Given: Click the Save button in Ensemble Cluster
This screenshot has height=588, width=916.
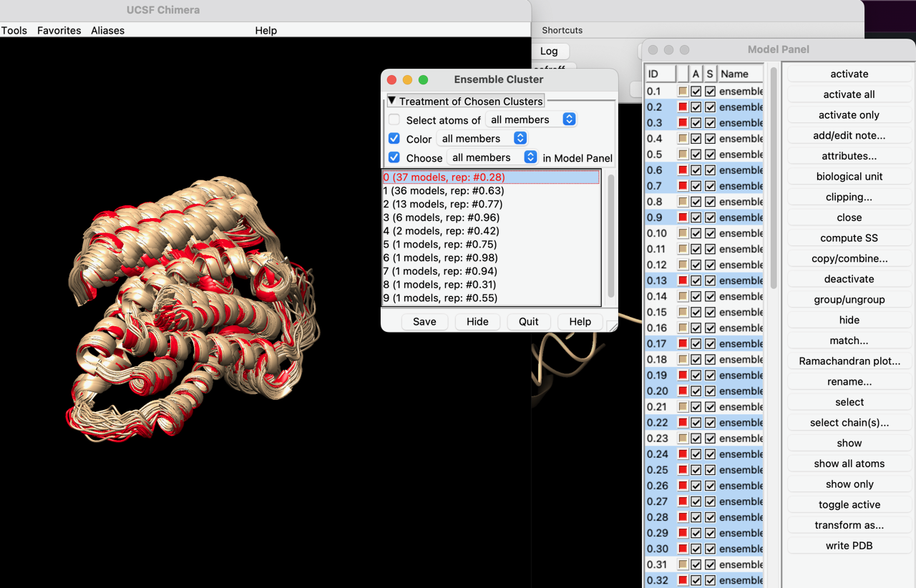Looking at the screenshot, I should [424, 322].
